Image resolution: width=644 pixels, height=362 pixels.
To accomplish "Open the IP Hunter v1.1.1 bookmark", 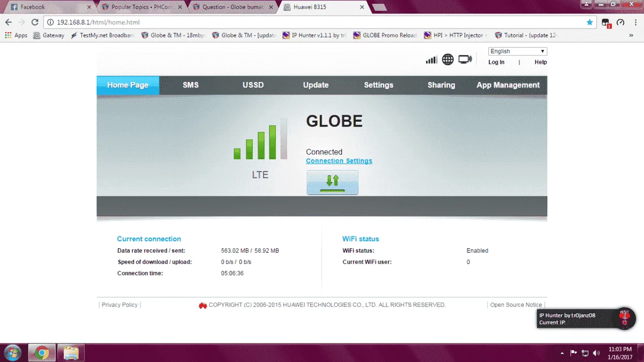I will 314,35.
